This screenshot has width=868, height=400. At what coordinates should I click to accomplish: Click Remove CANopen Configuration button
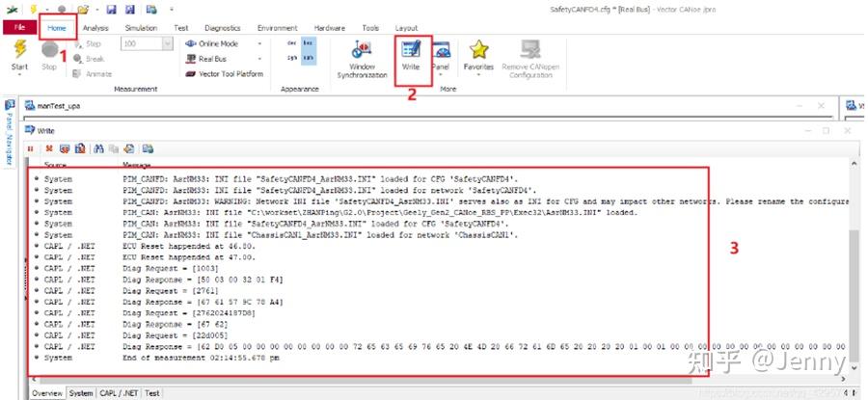(530, 60)
